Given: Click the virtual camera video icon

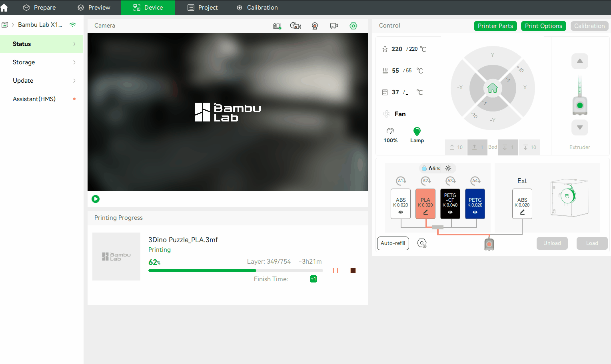Looking at the screenshot, I should click(x=334, y=26).
